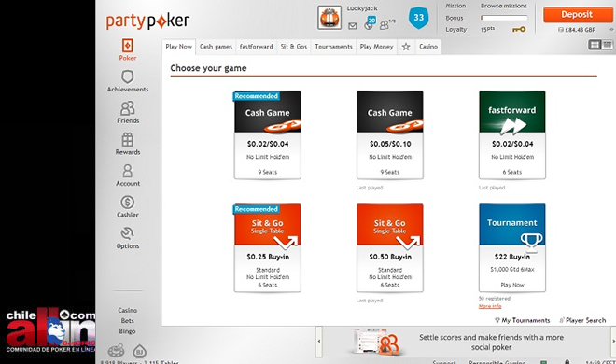The width and height of the screenshot is (616, 364).
Task: Click the icon with the 20 badge
Action: (370, 23)
